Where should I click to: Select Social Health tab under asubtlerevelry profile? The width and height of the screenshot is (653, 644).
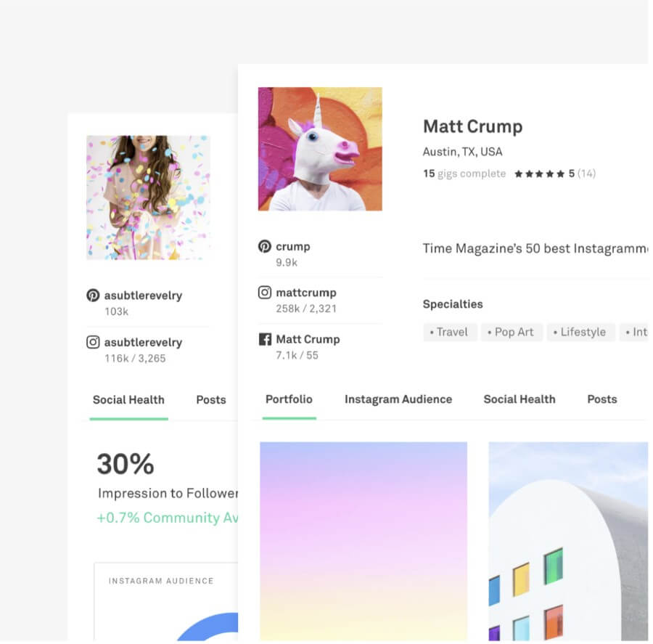(x=128, y=400)
